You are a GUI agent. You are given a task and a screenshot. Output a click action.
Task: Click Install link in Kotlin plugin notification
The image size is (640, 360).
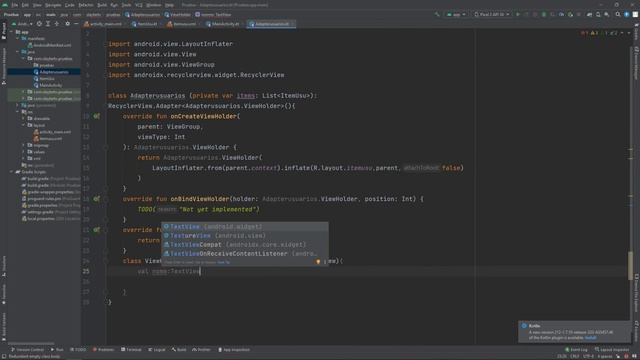tap(590, 338)
